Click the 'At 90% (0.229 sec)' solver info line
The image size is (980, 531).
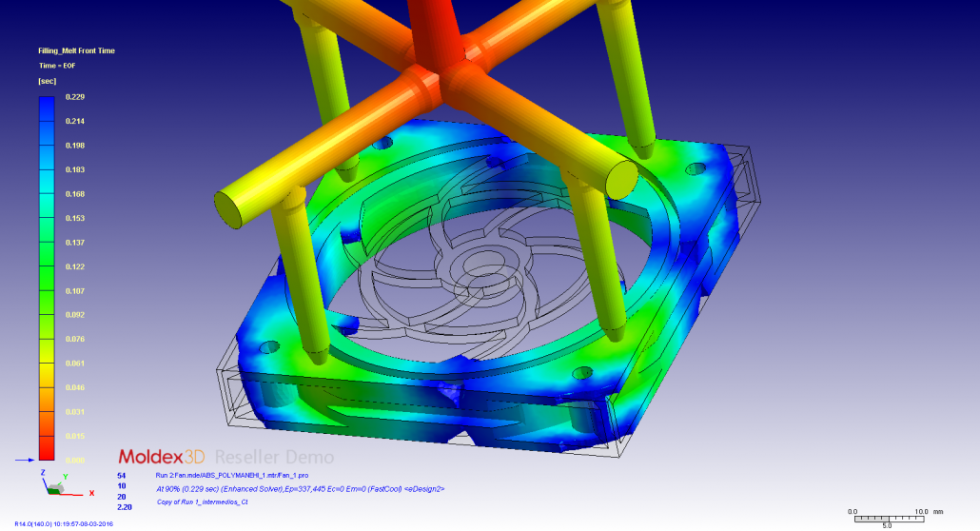point(299,488)
